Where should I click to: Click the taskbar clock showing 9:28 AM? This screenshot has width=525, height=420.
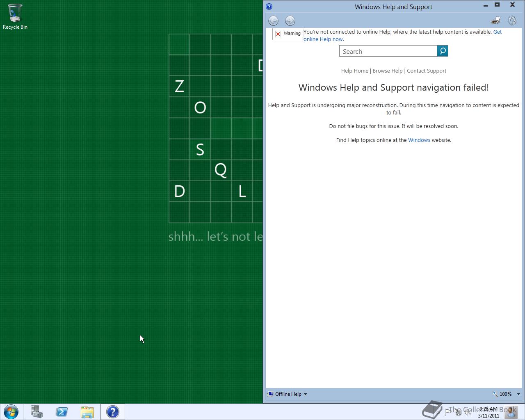coord(488,412)
